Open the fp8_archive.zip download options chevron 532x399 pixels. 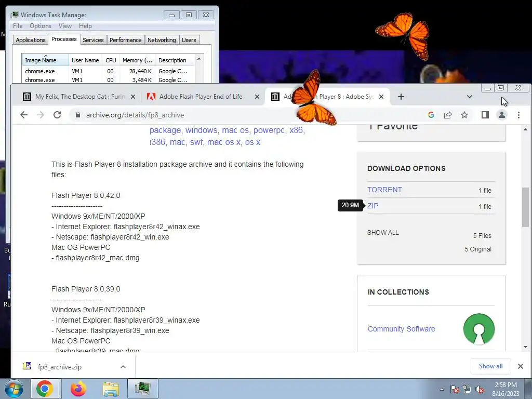(x=123, y=367)
